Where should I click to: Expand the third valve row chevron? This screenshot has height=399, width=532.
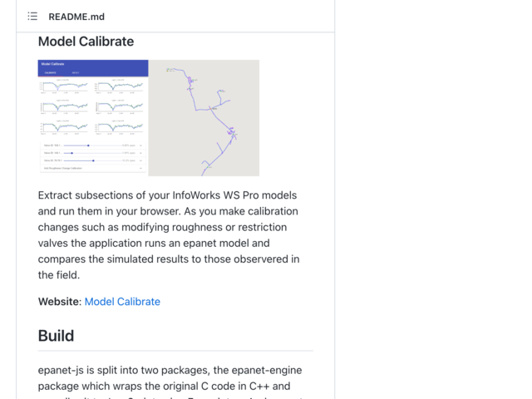140,160
